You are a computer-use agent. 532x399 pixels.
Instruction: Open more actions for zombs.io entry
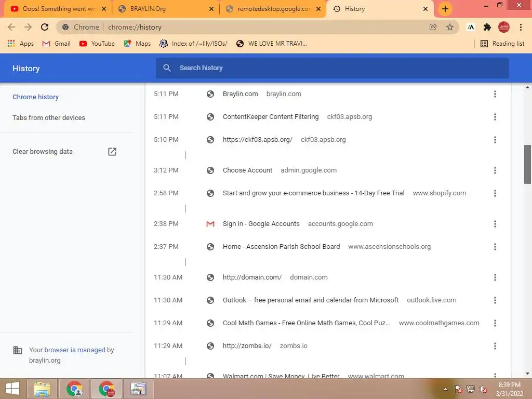(495, 346)
